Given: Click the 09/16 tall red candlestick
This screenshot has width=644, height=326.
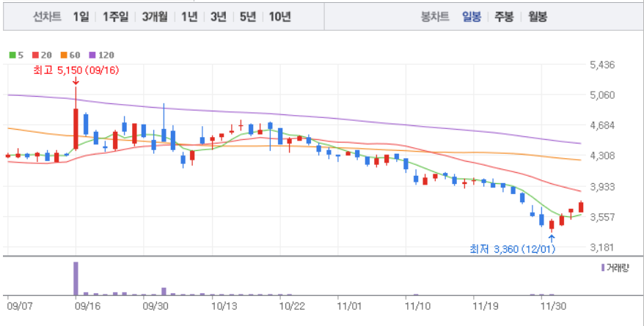Looking at the screenshot, I should (x=76, y=129).
